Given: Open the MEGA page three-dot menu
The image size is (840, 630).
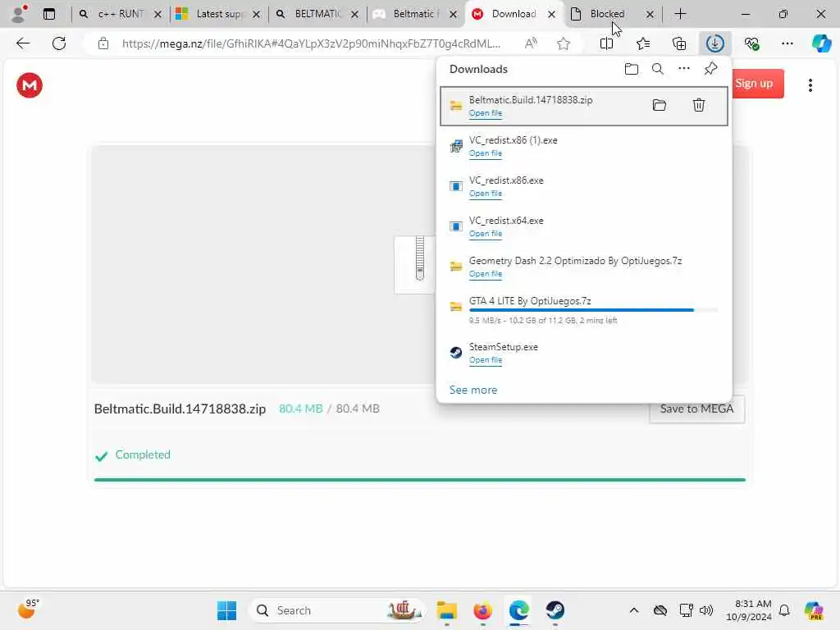Looking at the screenshot, I should point(810,85).
